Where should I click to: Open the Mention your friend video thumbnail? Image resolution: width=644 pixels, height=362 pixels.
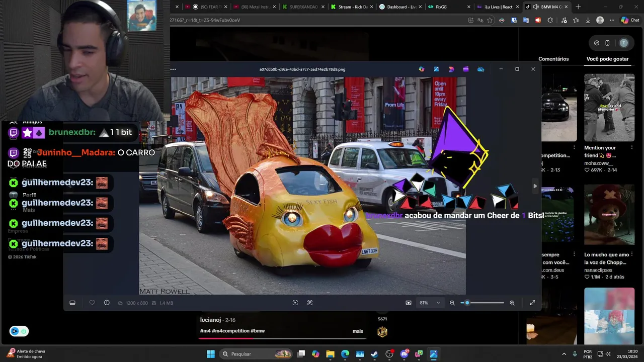pos(609,108)
